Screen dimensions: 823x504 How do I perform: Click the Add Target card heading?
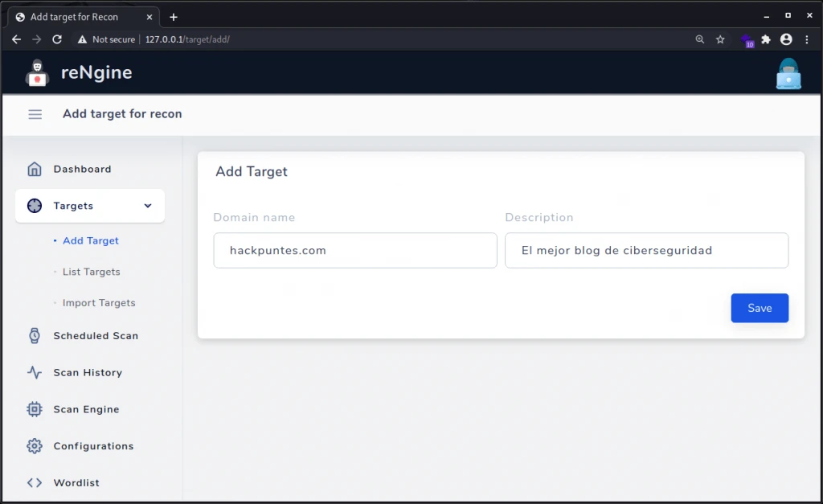tap(252, 172)
